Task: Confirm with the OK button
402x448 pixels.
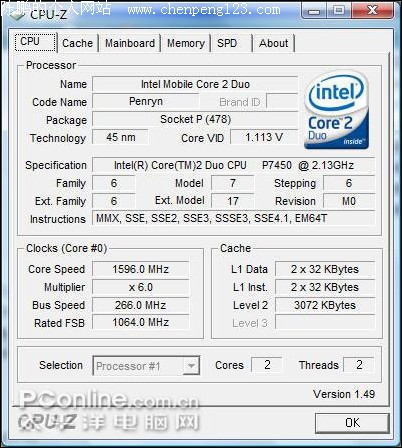Action: [352, 423]
